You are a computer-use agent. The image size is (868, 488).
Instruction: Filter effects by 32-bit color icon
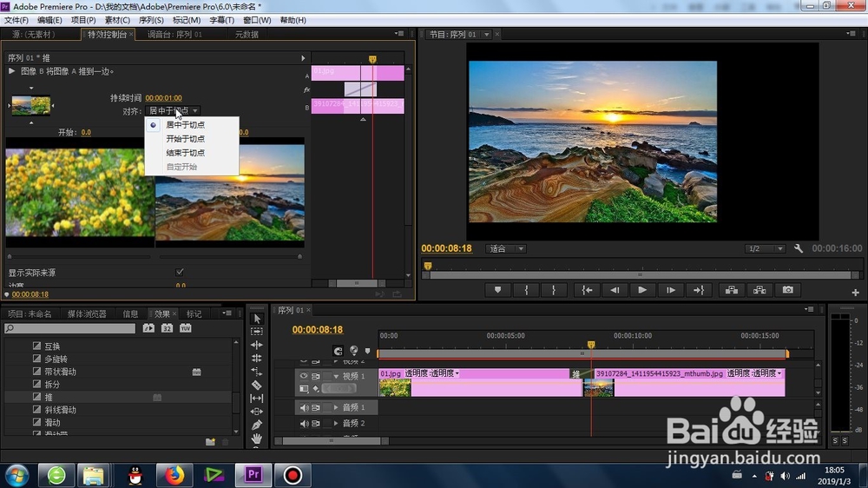tap(167, 328)
